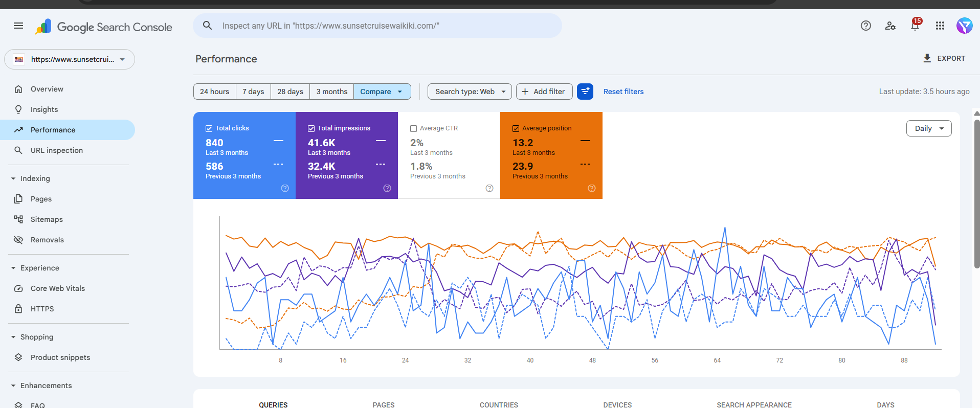Open the Daily granularity dropdown
The image size is (980, 408).
(928, 128)
